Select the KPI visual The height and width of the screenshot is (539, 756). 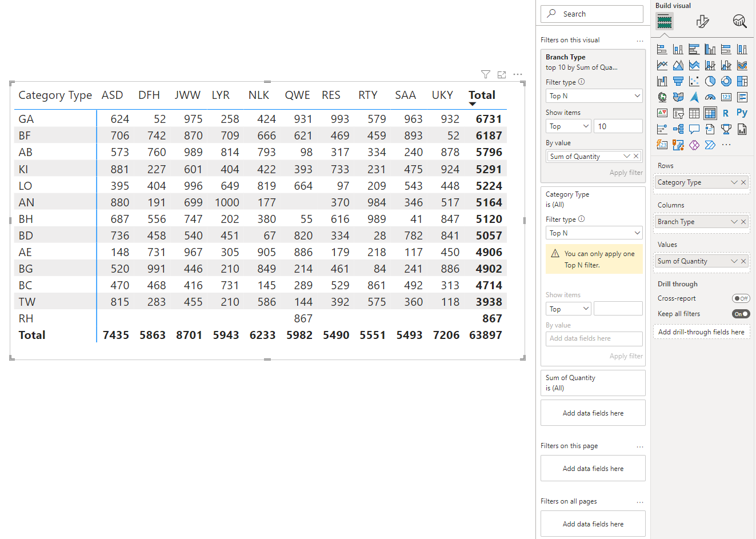pos(662,113)
